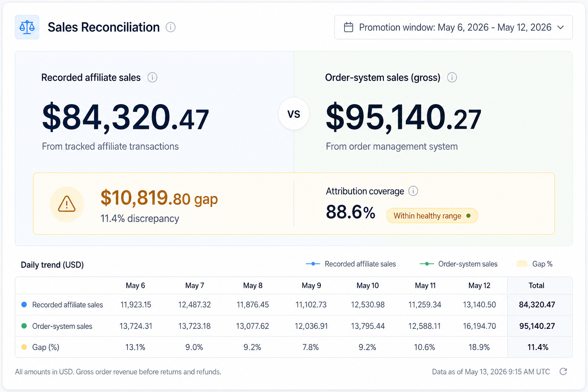Screen dimensions: 588x392
Task: Click cell 11,102.73 for May 9
Action: pyautogui.click(x=311, y=305)
